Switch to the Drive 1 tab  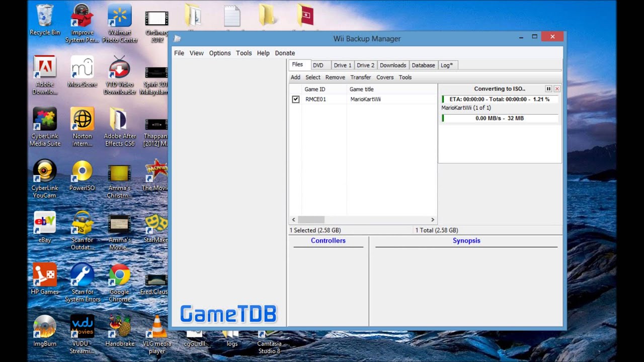tap(343, 65)
